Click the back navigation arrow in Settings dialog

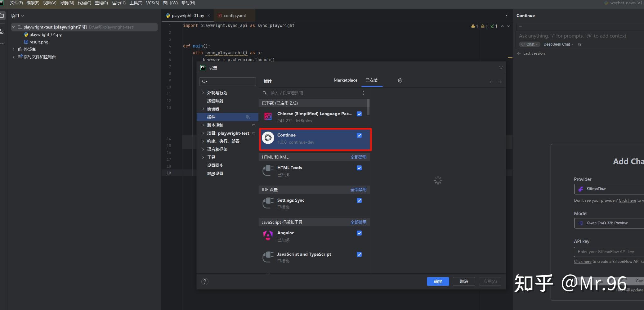(x=491, y=81)
